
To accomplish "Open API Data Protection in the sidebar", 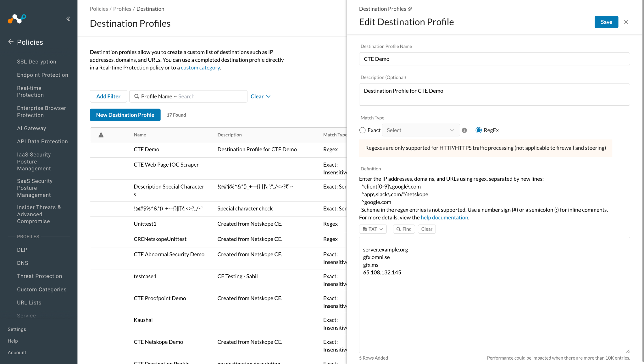I will click(42, 141).
